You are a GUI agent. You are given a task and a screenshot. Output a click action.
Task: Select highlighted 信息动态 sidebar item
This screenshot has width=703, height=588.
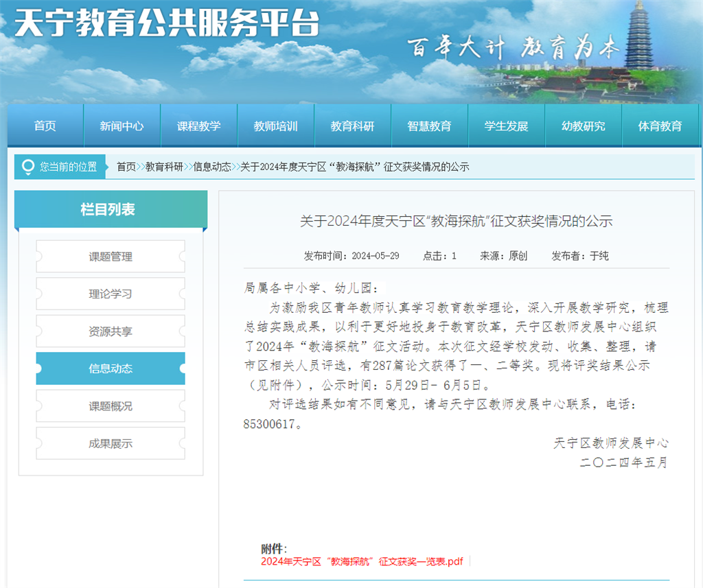(x=111, y=368)
